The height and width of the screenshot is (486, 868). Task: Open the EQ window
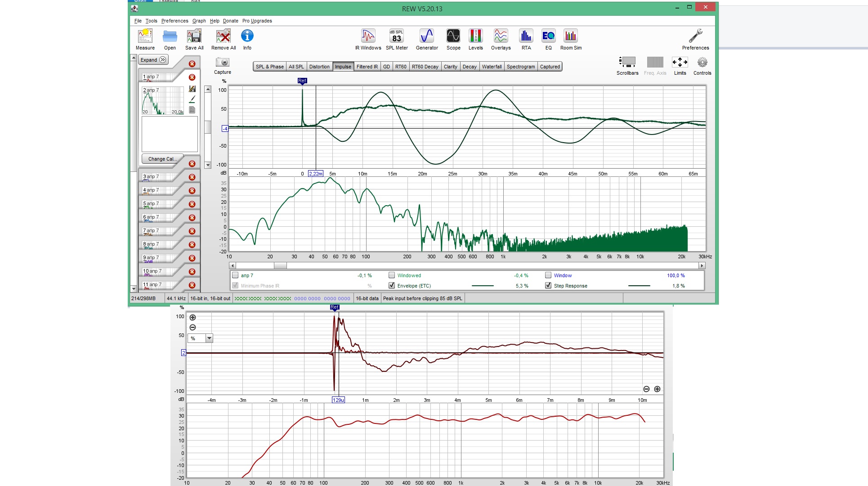[548, 36]
